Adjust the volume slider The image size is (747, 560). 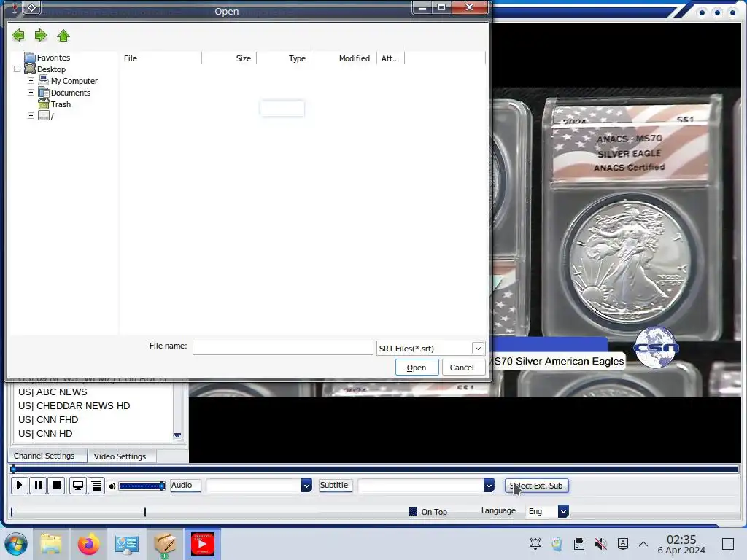pos(142,486)
